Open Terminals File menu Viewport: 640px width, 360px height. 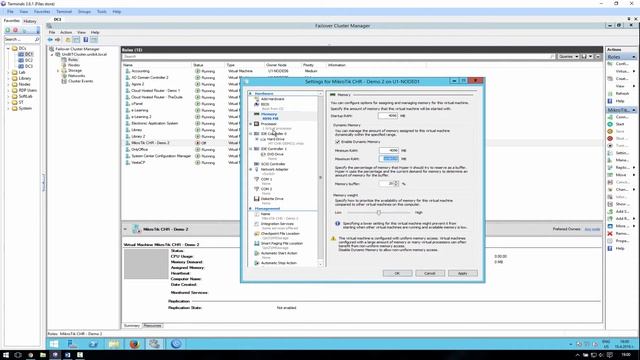[10, 11]
